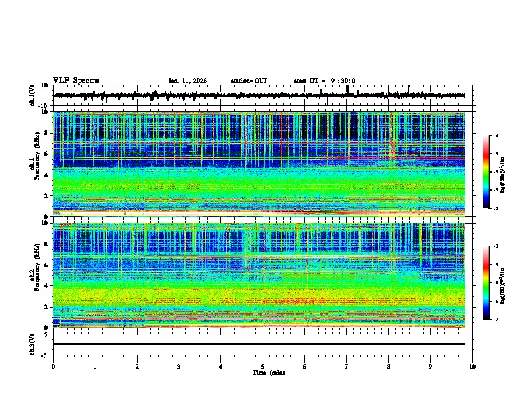This screenshot has width=532, height=411.
Task: Click the "-6" tick on ch.2 colorbar
Action: 495,301
